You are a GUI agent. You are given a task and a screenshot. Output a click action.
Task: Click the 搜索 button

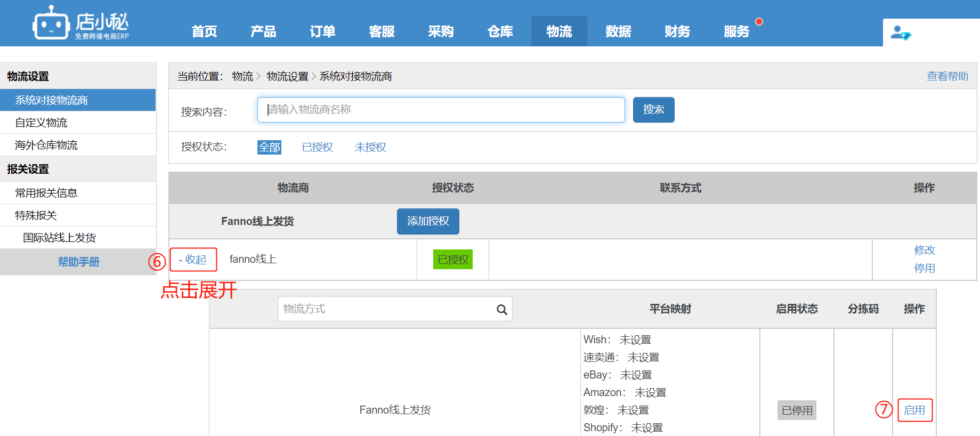(653, 110)
